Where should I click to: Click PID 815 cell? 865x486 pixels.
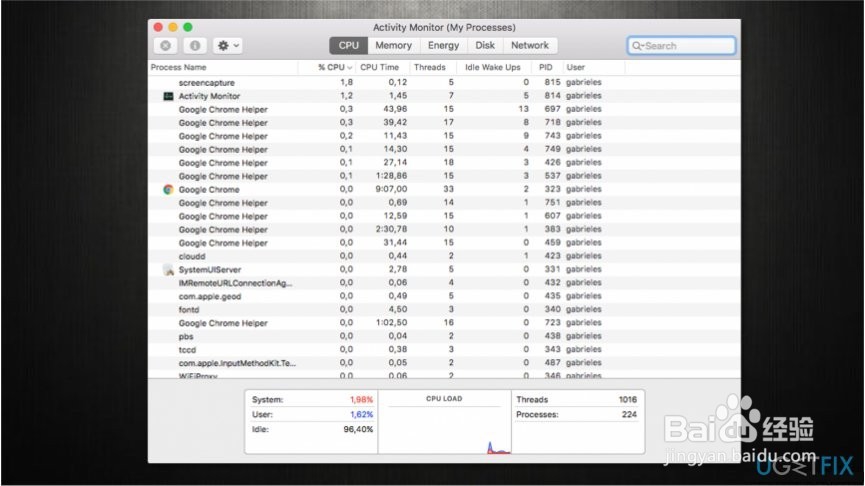coord(552,82)
